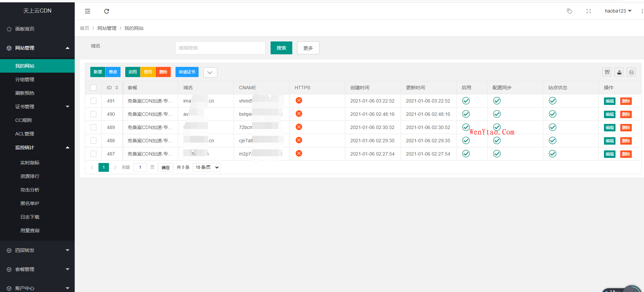Click the 删除 button for row 487
The height and width of the screenshot is (292, 644).
626,154
